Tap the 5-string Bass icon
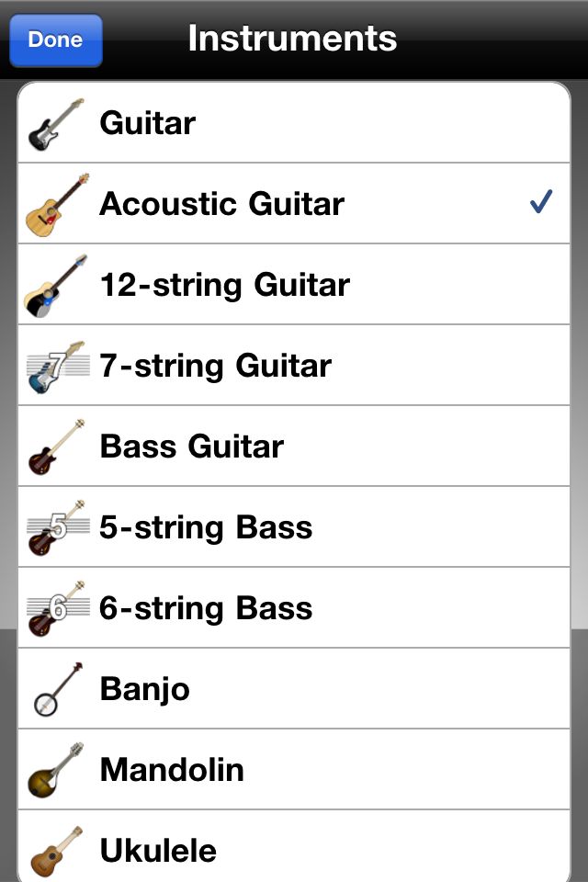Image resolution: width=588 pixels, height=882 pixels. pyautogui.click(x=58, y=527)
